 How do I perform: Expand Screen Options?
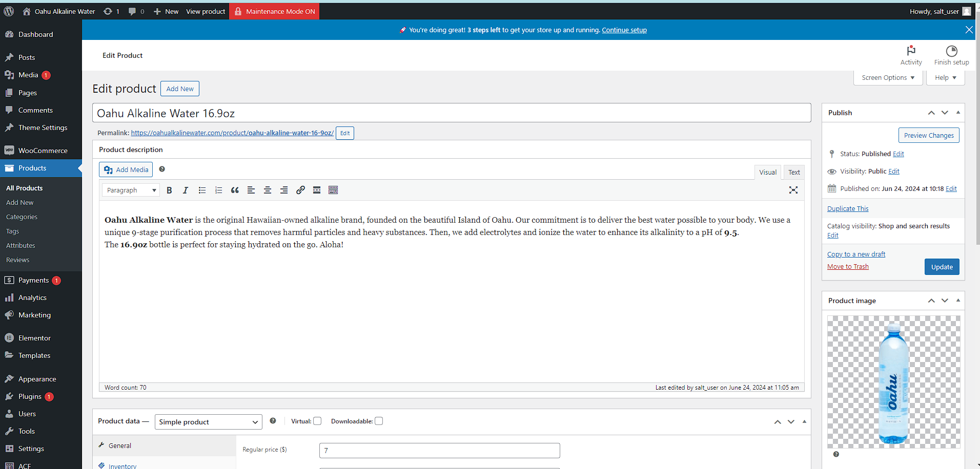888,78
